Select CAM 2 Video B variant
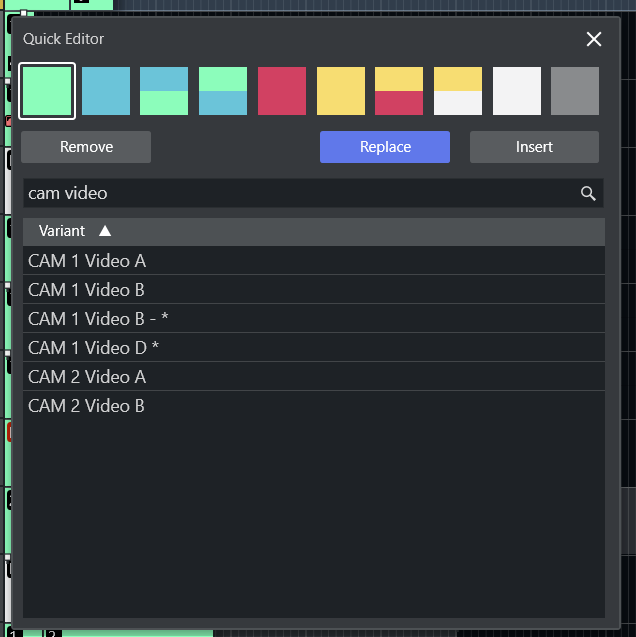This screenshot has width=636, height=637. 86,406
